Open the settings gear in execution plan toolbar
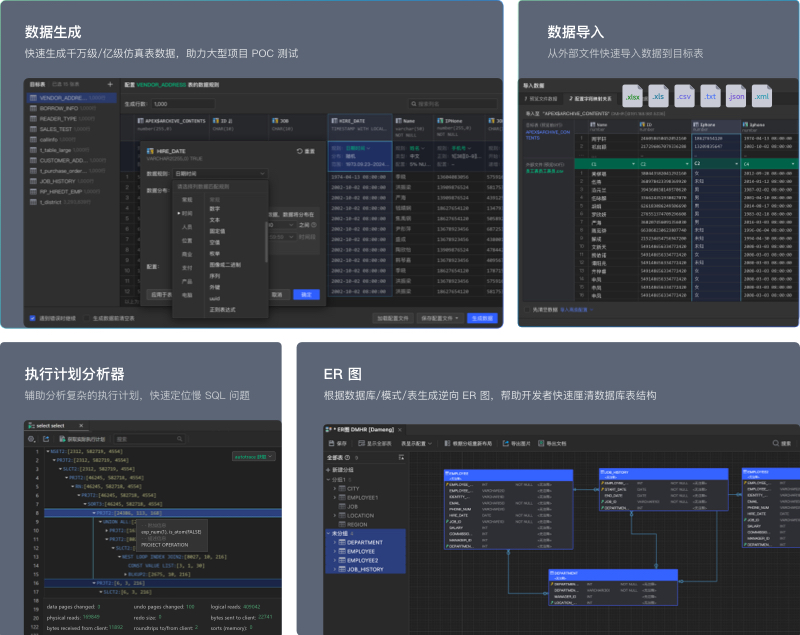 [x=32, y=439]
